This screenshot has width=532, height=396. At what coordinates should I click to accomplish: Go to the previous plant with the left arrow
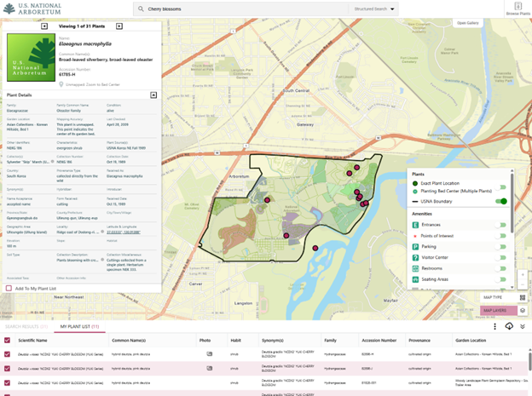pyautogui.click(x=44, y=26)
